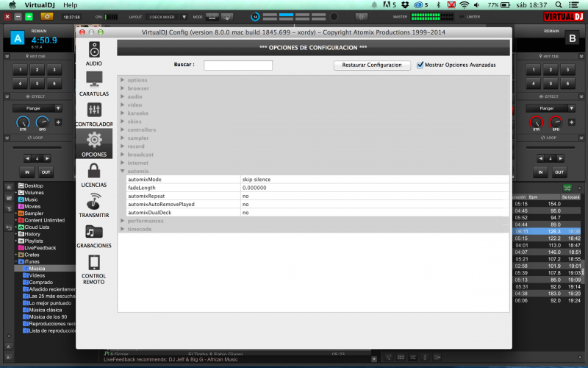Open the TRANSMITIR broadcast section
The image size is (588, 368).
(94, 205)
